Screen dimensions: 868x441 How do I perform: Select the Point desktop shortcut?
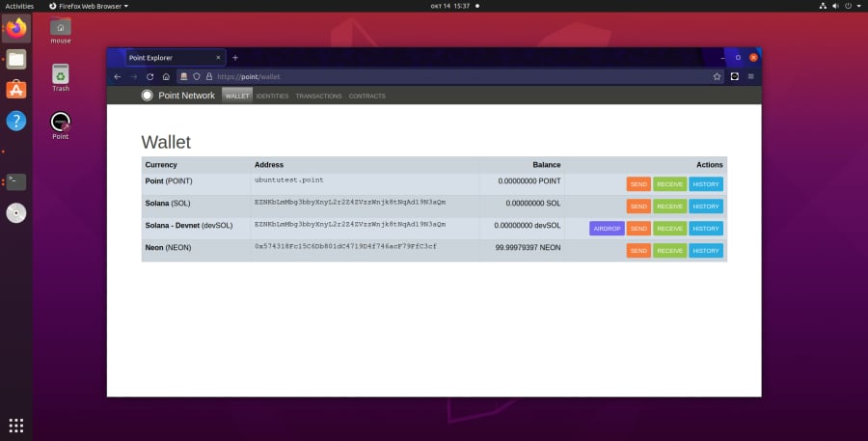coord(61,125)
